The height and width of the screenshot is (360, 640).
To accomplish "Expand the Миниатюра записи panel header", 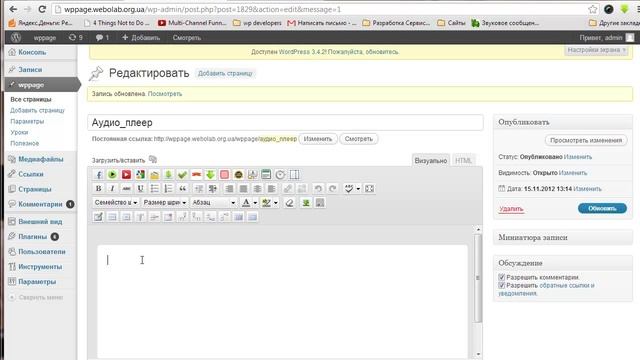I will (x=563, y=237).
